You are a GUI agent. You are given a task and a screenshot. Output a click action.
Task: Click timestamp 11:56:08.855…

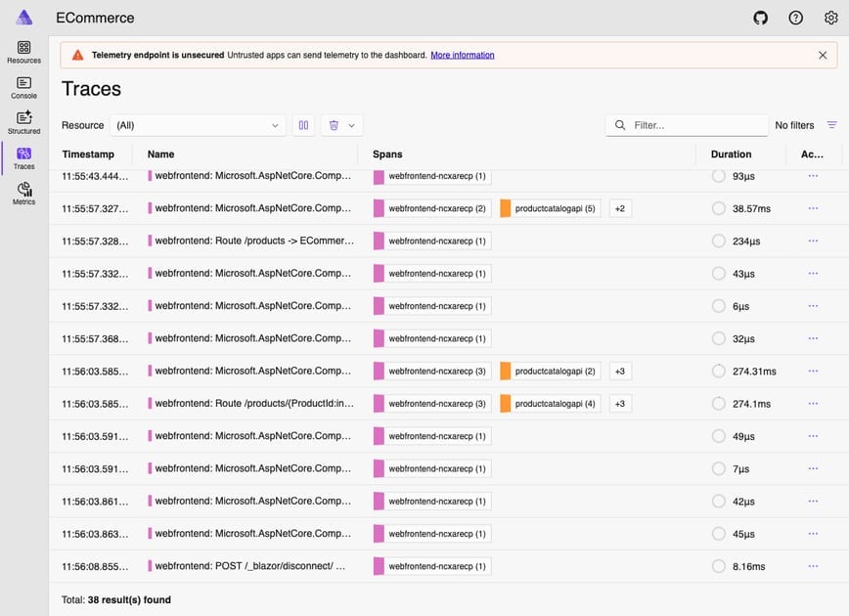click(x=95, y=566)
